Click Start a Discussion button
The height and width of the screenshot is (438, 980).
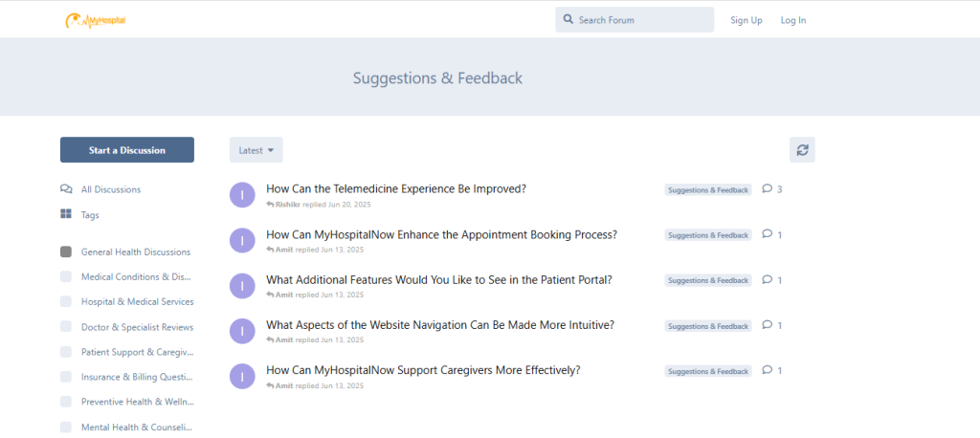pyautogui.click(x=127, y=150)
